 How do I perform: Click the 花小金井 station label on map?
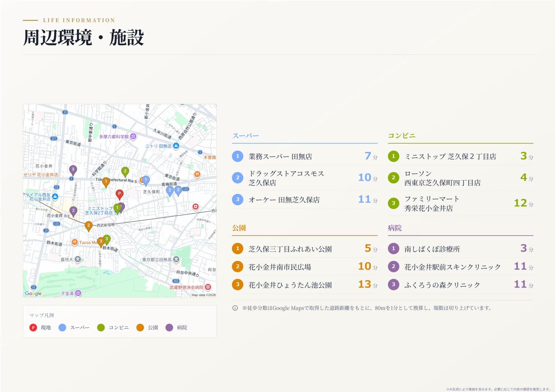click(55, 216)
